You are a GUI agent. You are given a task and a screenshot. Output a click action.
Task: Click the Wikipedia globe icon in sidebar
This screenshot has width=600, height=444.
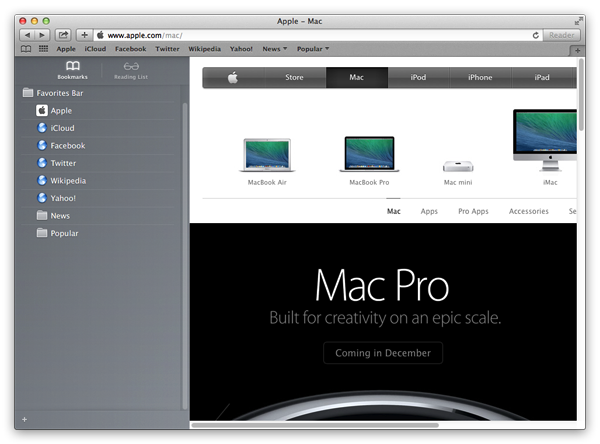(x=42, y=180)
